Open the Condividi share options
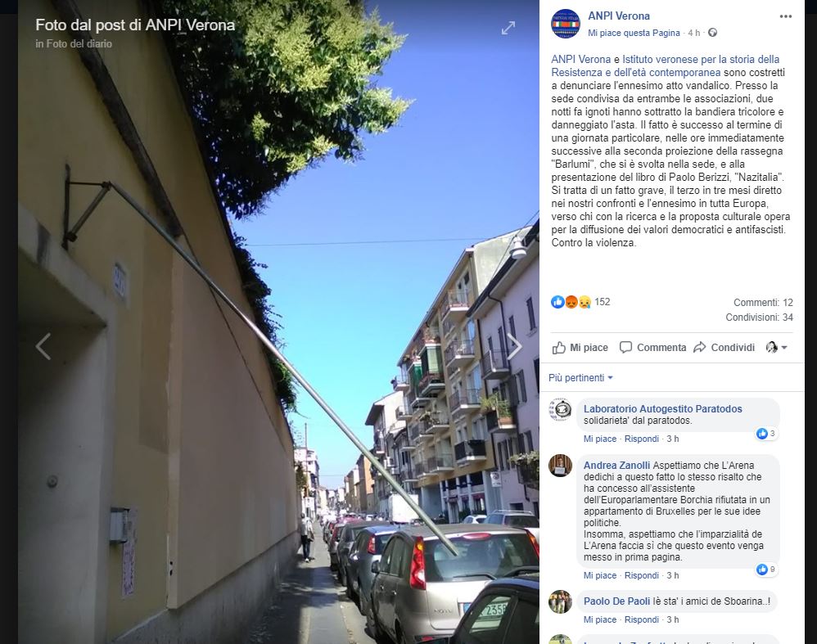This screenshot has height=644, width=817. (x=724, y=348)
